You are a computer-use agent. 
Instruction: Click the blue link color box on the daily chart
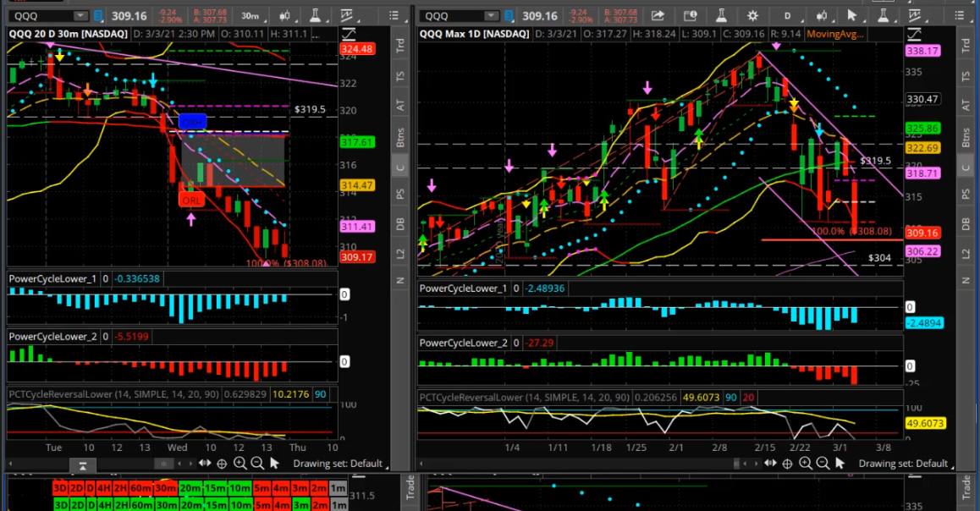coord(509,15)
